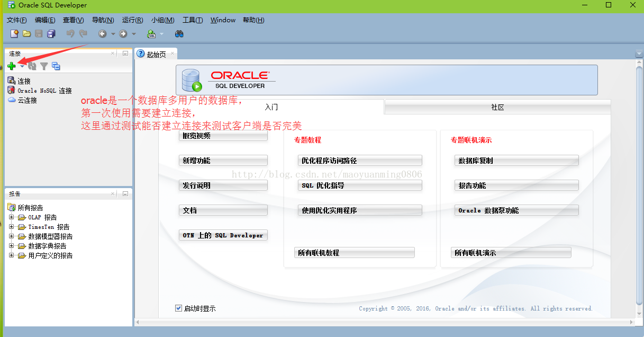
Task: Switch to the 社区 tab
Action: (x=497, y=107)
